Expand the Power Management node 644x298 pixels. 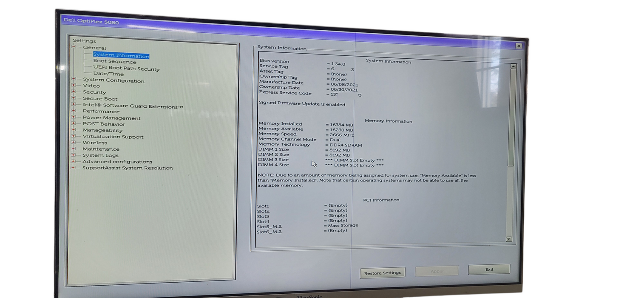click(x=74, y=117)
